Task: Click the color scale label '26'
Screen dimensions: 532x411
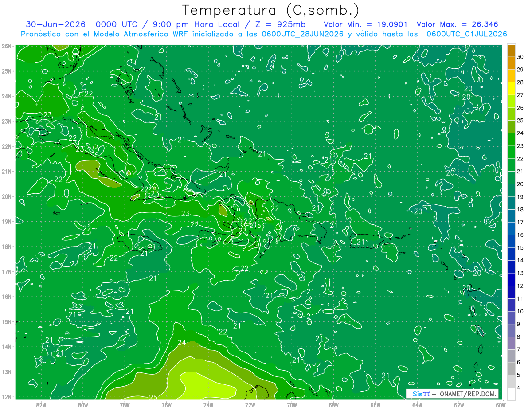Action: point(520,108)
